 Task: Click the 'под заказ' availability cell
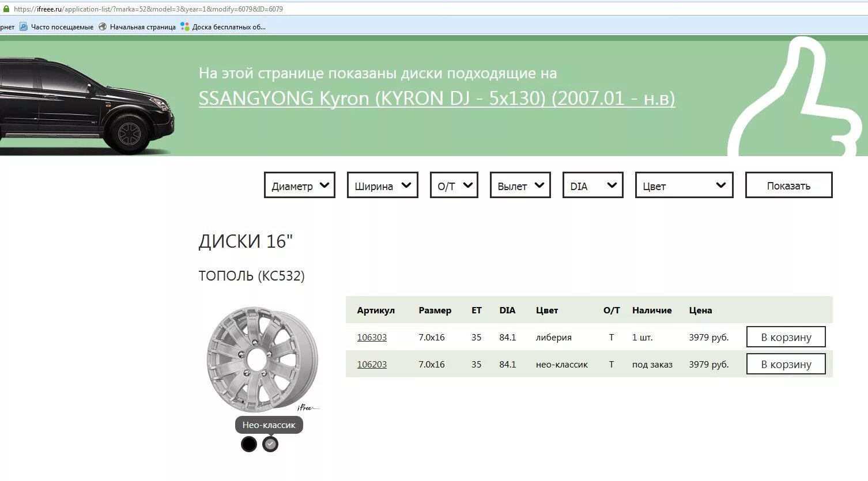tap(652, 365)
